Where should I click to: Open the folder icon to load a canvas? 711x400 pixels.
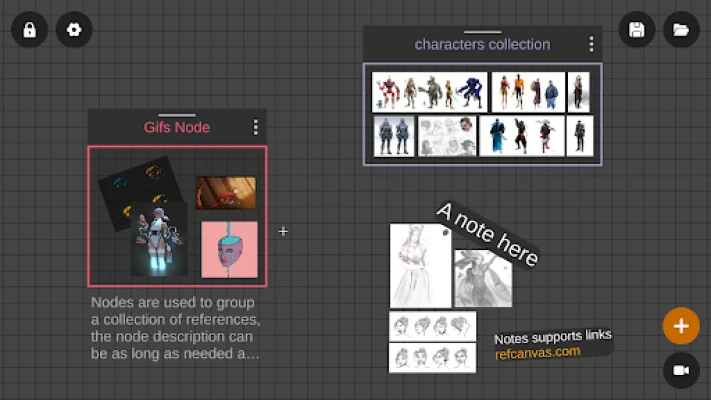pyautogui.click(x=681, y=30)
